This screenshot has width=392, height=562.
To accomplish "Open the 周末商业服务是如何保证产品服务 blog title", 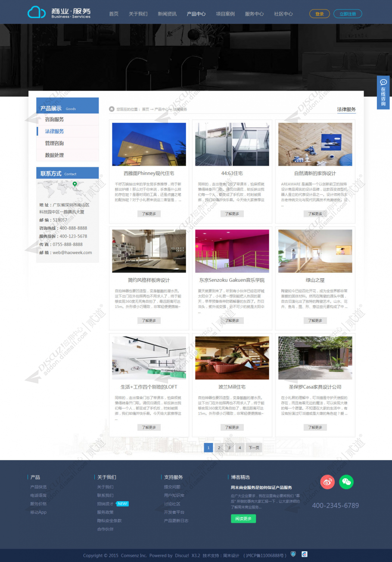I will tap(261, 487).
